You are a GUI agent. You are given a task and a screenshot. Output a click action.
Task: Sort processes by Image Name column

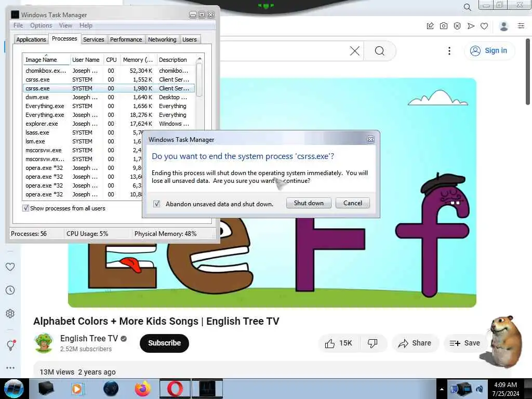(x=46, y=60)
